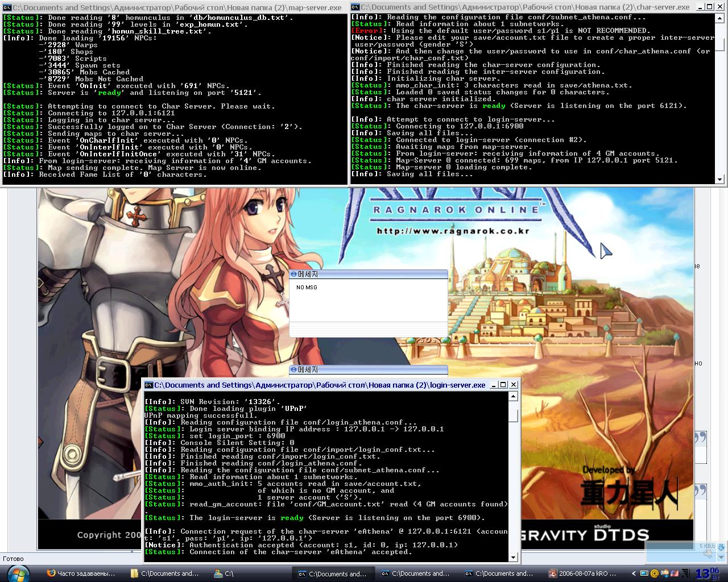Maximize the char-server.exe console window
Image resolution: width=728 pixels, height=582 pixels.
pyautogui.click(x=709, y=7)
